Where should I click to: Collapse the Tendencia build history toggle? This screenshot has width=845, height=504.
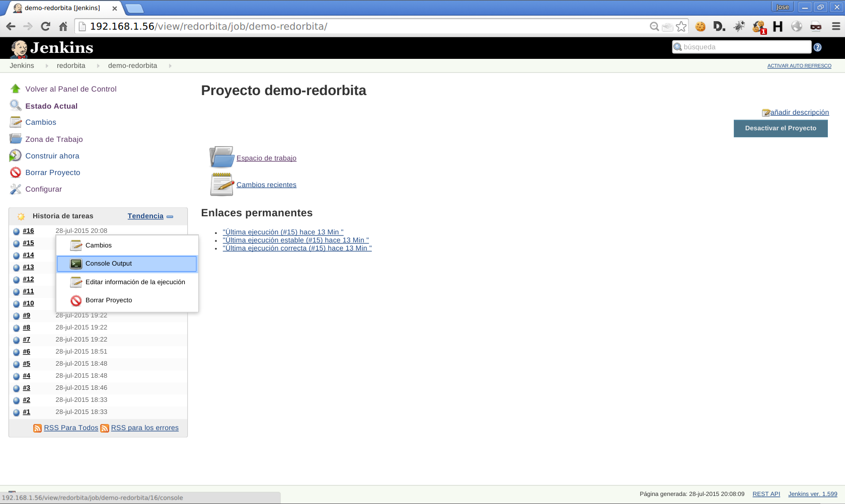(x=170, y=217)
